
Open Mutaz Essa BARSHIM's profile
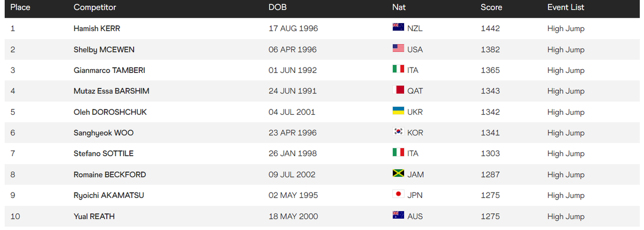[x=111, y=91]
